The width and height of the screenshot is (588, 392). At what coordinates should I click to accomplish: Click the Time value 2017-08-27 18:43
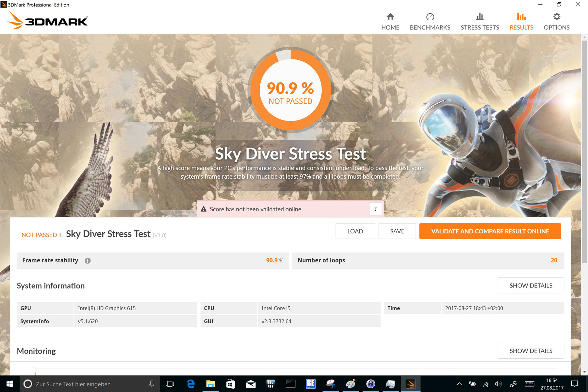(474, 308)
